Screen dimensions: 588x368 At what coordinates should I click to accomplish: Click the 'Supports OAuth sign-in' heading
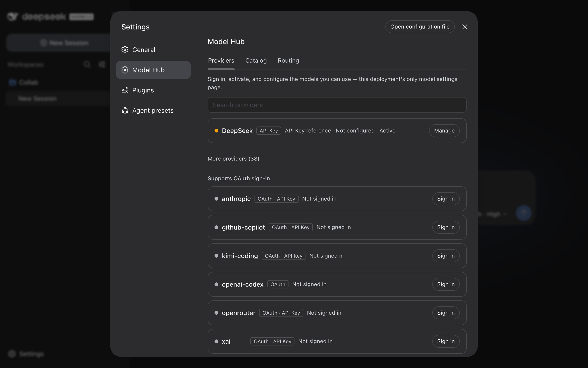click(x=239, y=178)
